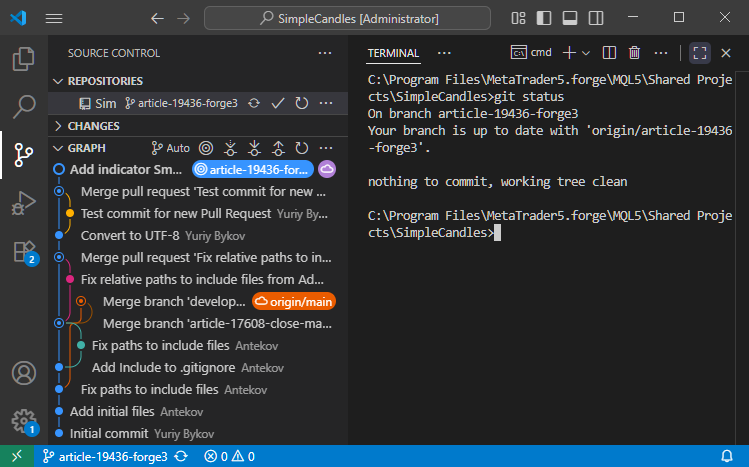Kill the terminal with trash icon
749x467 pixels.
coord(634,53)
